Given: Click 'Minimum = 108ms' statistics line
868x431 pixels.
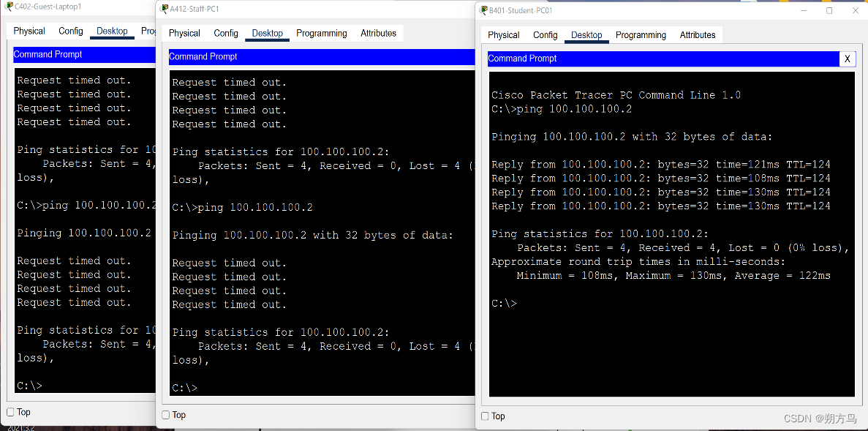Looking at the screenshot, I should [673, 276].
